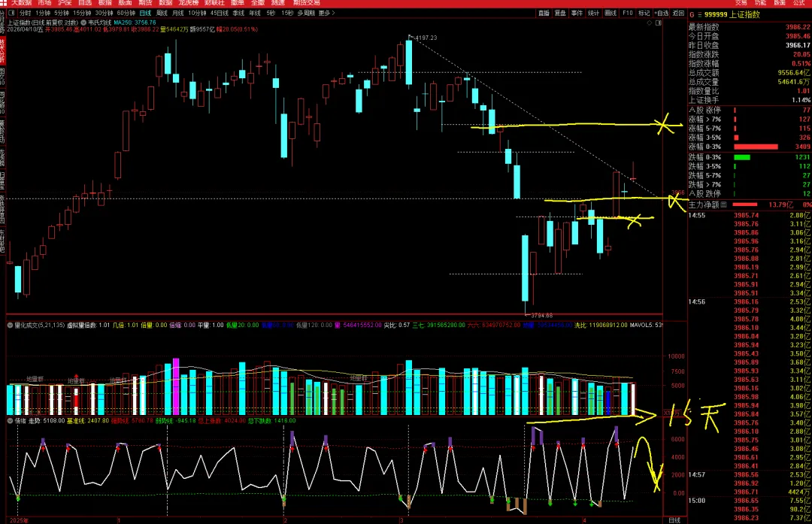
Task: Click the 上证指数(日线,前复权,对数) chart title
Action: point(43,23)
